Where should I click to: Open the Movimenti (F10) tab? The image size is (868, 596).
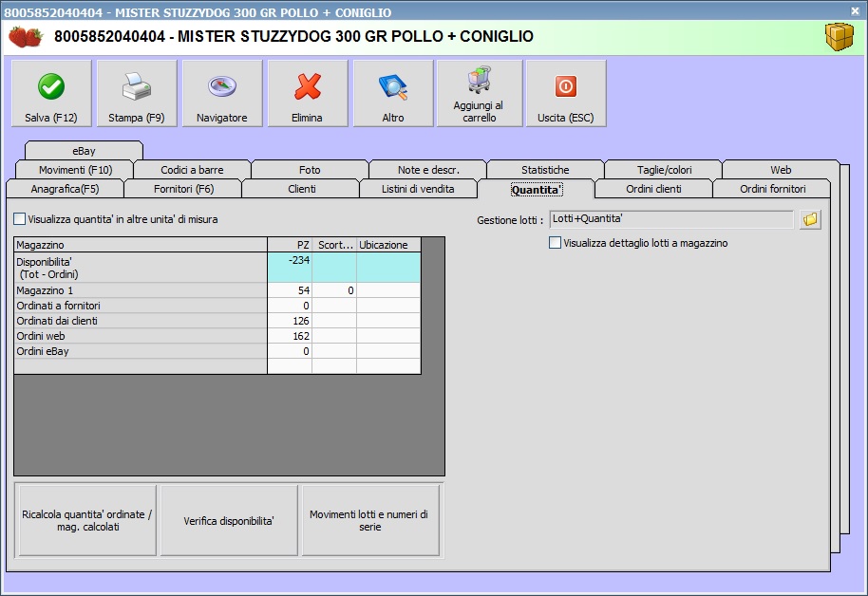tap(75, 169)
